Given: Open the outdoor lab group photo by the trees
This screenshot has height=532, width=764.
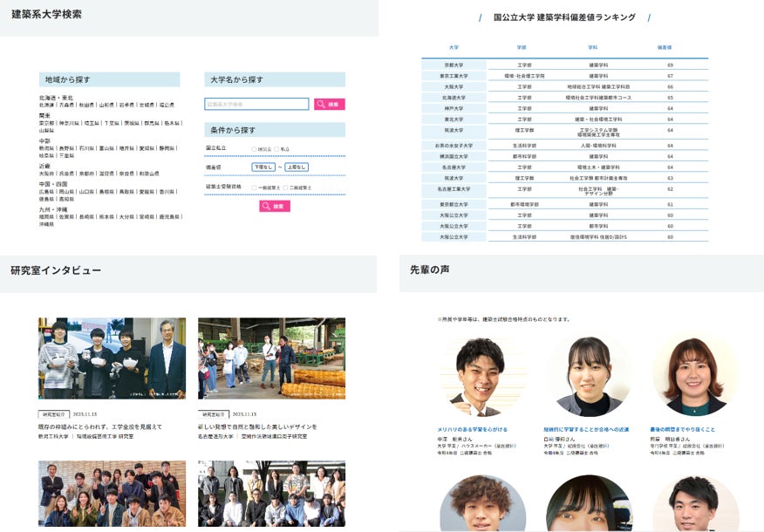Looking at the screenshot, I should 271,494.
